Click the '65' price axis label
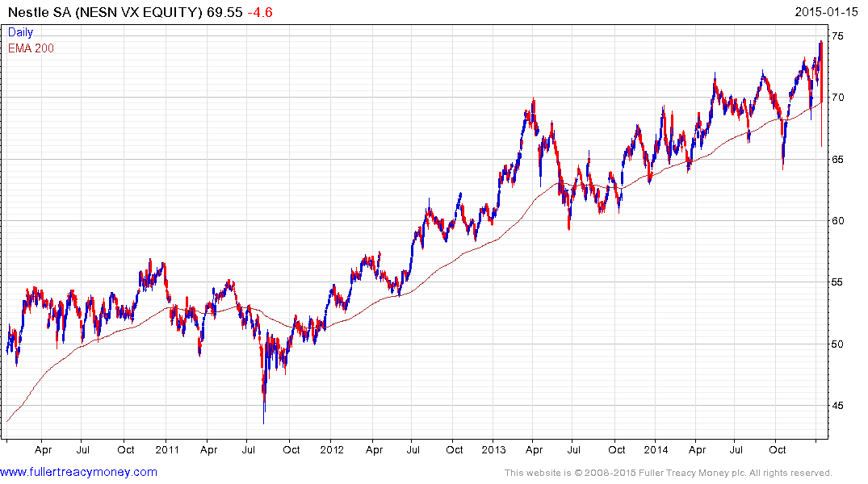The image size is (868, 484). (837, 159)
